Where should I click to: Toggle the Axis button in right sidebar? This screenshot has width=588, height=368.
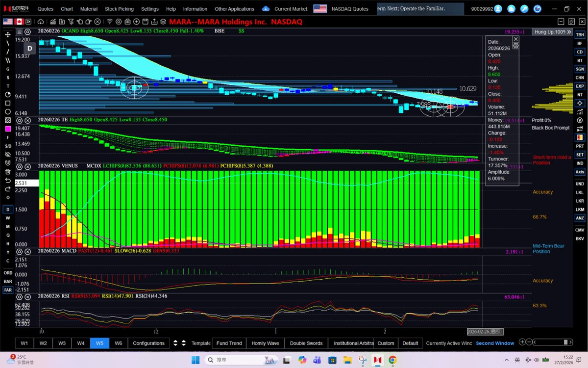click(580, 172)
